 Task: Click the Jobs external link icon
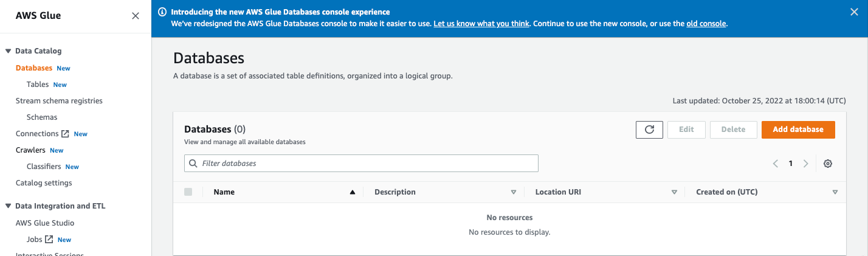[49, 240]
